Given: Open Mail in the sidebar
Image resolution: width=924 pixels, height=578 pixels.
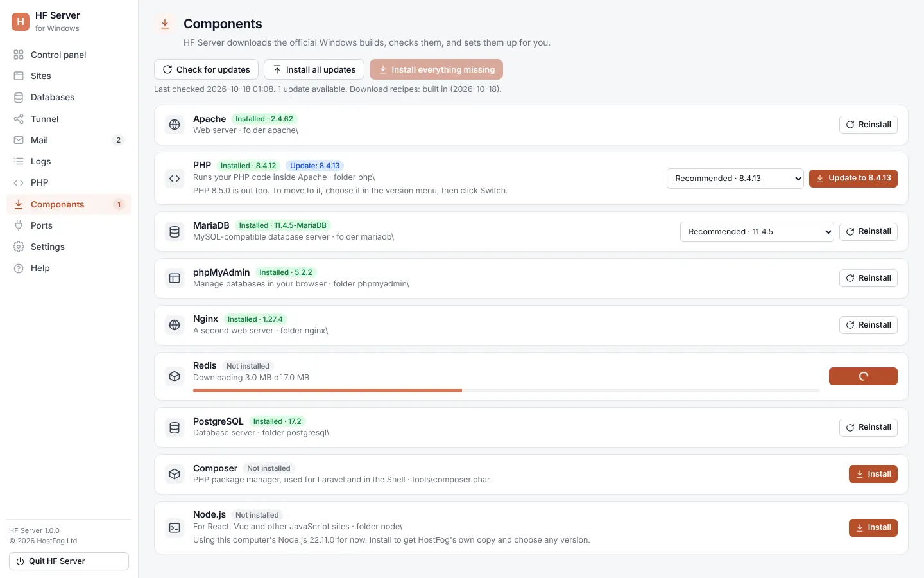Looking at the screenshot, I should coord(69,140).
